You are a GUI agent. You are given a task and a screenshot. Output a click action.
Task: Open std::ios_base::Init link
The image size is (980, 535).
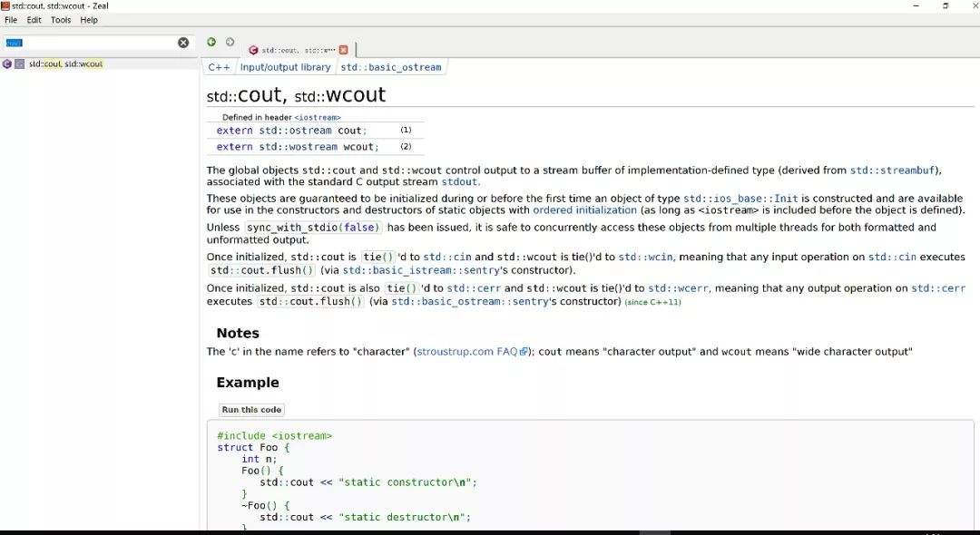(740, 199)
